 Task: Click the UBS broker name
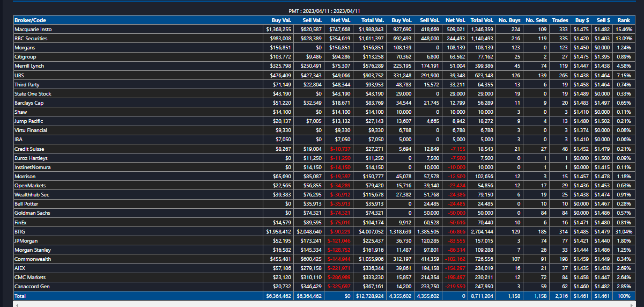[19, 75]
